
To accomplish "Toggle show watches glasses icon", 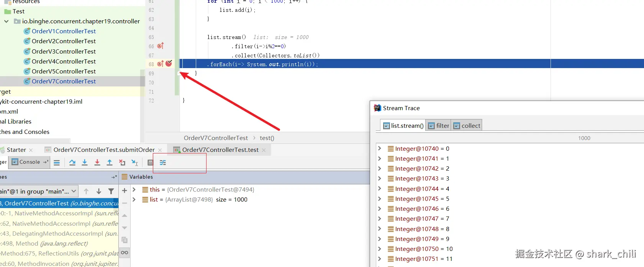I will coord(125,252).
